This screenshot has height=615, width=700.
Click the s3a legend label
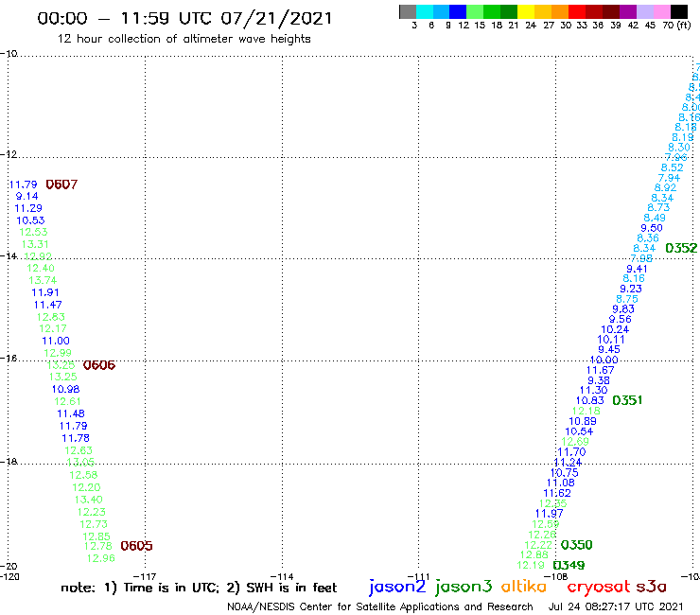651,587
